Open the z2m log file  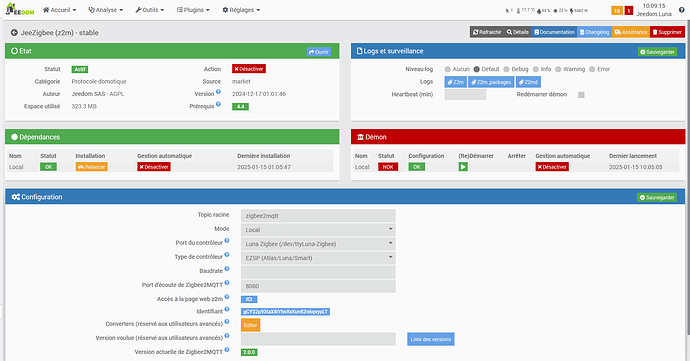coord(455,82)
